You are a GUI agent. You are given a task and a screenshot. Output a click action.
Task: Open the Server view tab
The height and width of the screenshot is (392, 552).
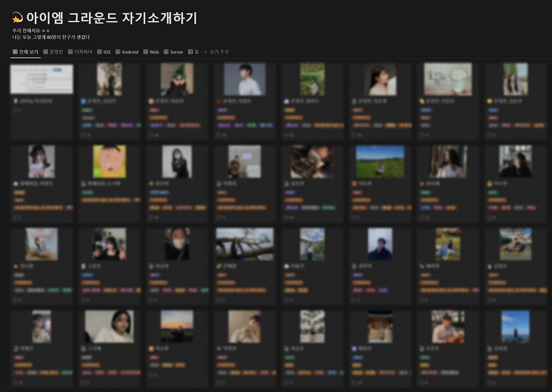pos(173,52)
